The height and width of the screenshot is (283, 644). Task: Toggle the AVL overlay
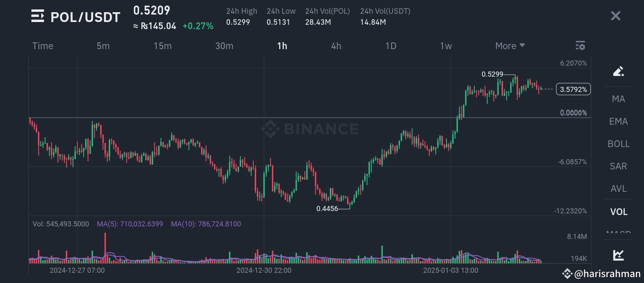(618, 189)
